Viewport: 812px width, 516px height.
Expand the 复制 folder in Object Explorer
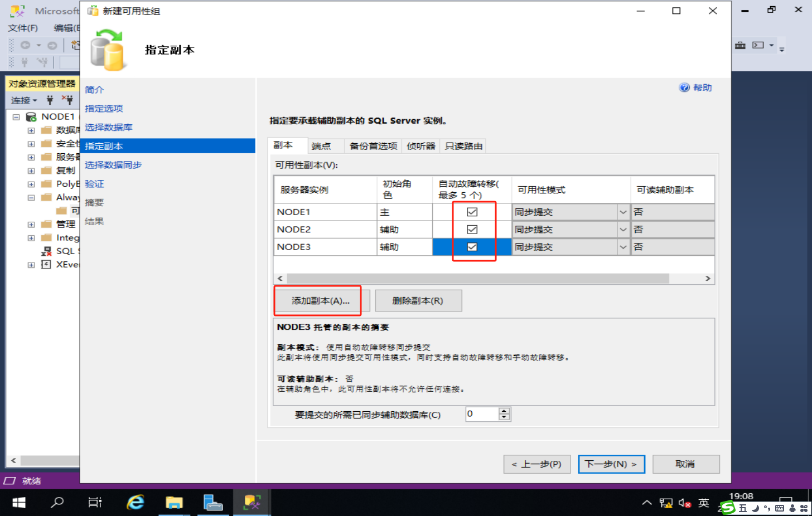pyautogui.click(x=31, y=171)
